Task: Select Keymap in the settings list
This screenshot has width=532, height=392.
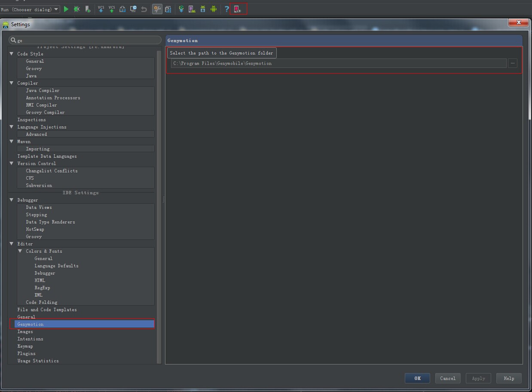Action: click(25, 346)
